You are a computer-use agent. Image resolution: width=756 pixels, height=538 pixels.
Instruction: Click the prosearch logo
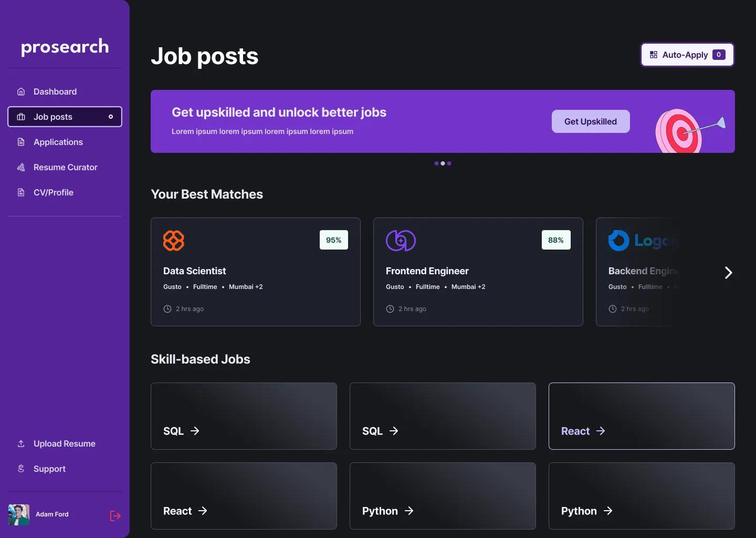[65, 47]
